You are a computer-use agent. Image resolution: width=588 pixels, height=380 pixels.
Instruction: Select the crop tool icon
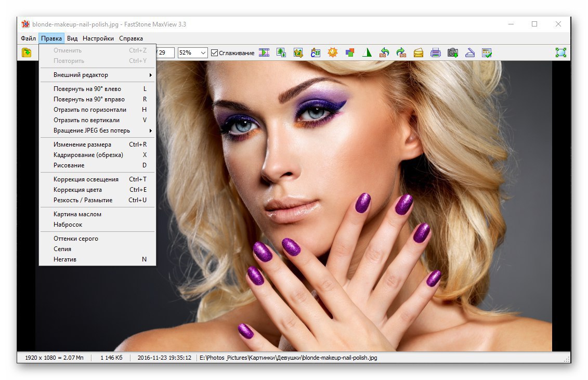298,53
